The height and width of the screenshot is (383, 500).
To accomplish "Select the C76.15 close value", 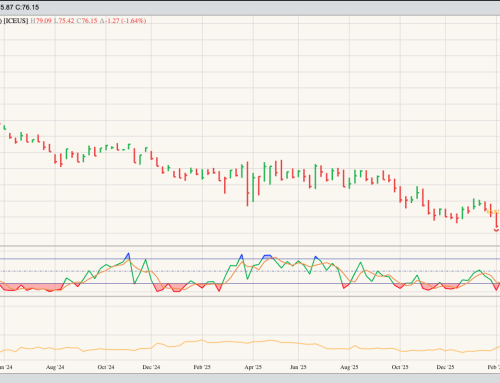I will 87,21.
